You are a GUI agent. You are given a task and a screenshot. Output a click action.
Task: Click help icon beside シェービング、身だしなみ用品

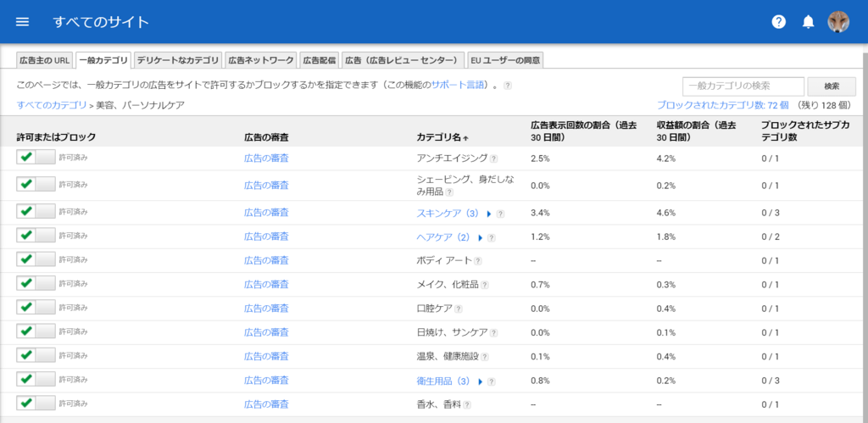tap(449, 192)
